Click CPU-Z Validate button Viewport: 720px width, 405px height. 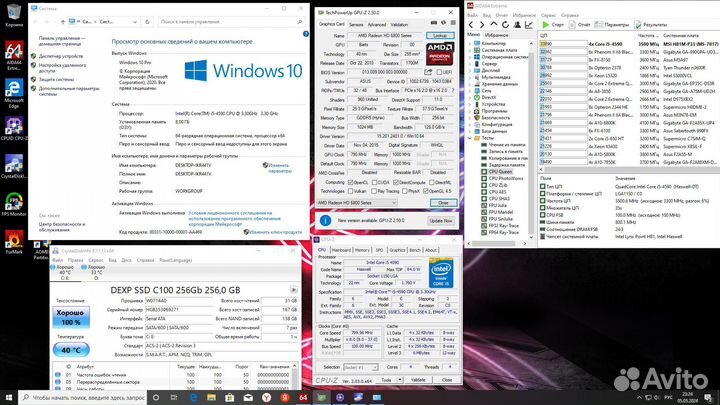click(418, 380)
